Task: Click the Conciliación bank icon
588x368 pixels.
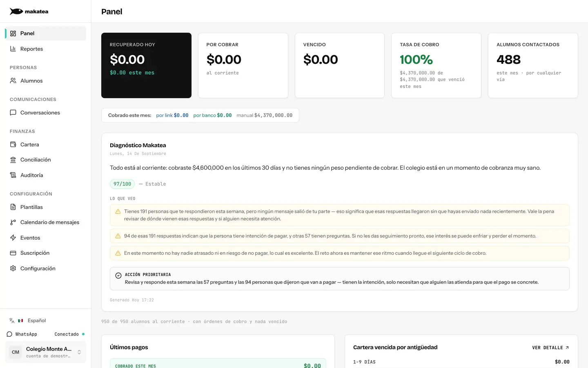Action: pyautogui.click(x=13, y=160)
